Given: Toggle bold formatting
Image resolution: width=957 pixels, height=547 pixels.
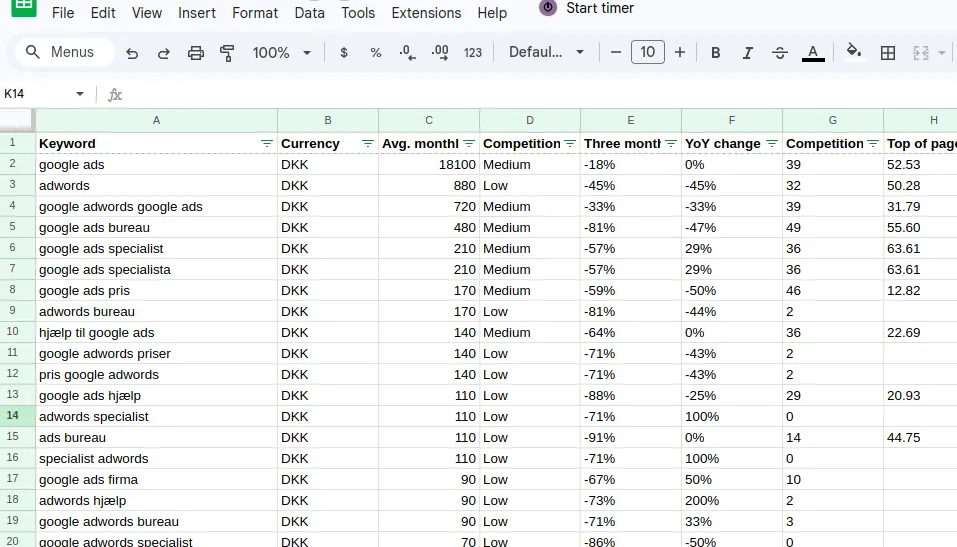Looking at the screenshot, I should pyautogui.click(x=715, y=53).
